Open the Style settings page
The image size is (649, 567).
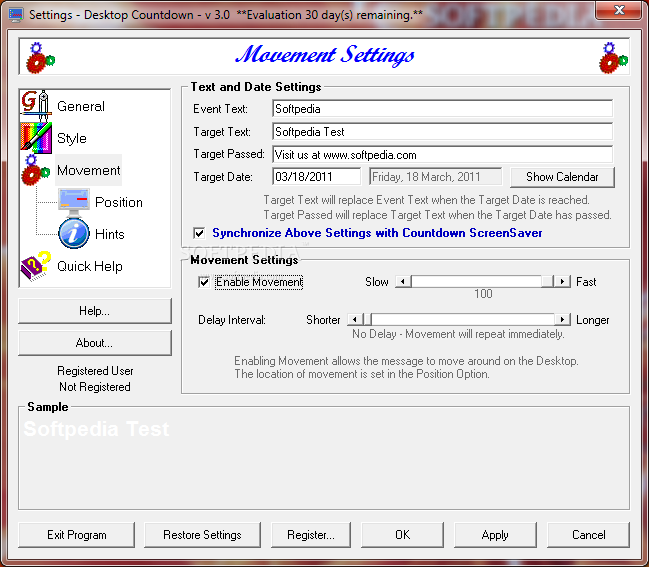(72, 138)
